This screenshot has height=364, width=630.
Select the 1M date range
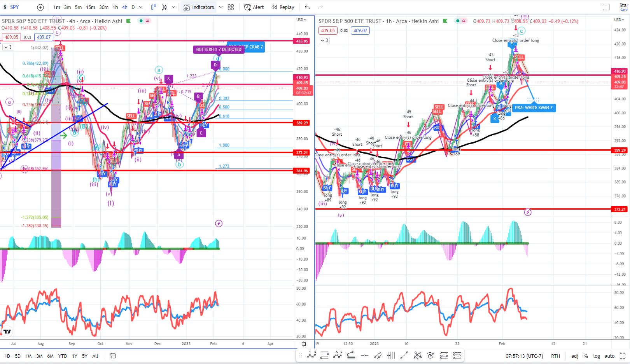click(x=29, y=356)
